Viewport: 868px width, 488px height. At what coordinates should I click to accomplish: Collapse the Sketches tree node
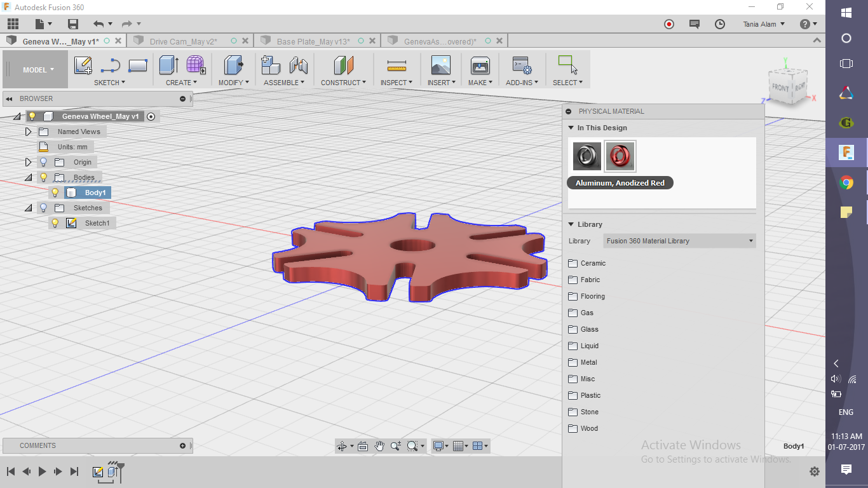(x=28, y=208)
